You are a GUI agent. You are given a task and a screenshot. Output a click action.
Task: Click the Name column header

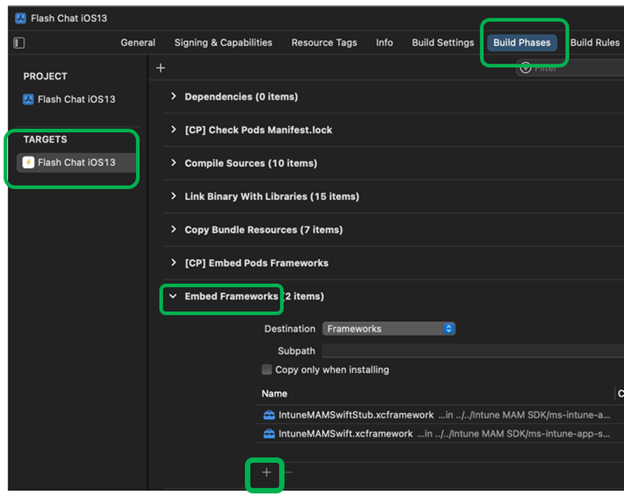[274, 394]
